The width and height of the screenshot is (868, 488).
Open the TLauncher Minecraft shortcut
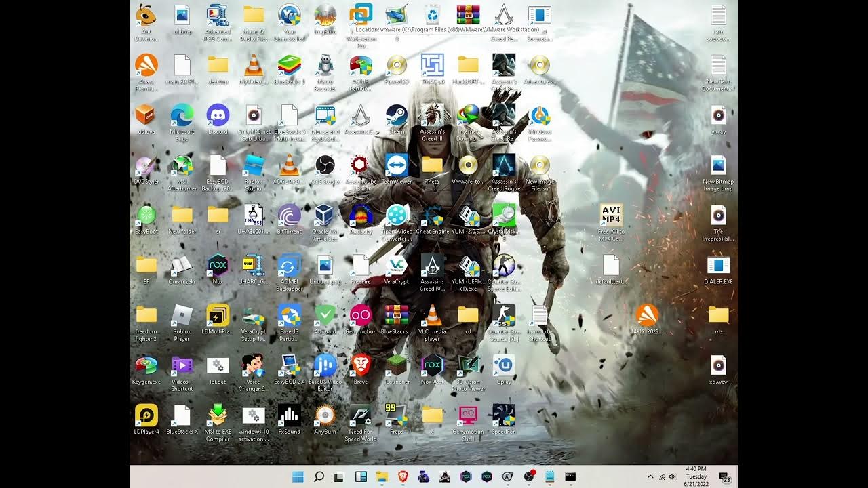click(x=397, y=369)
